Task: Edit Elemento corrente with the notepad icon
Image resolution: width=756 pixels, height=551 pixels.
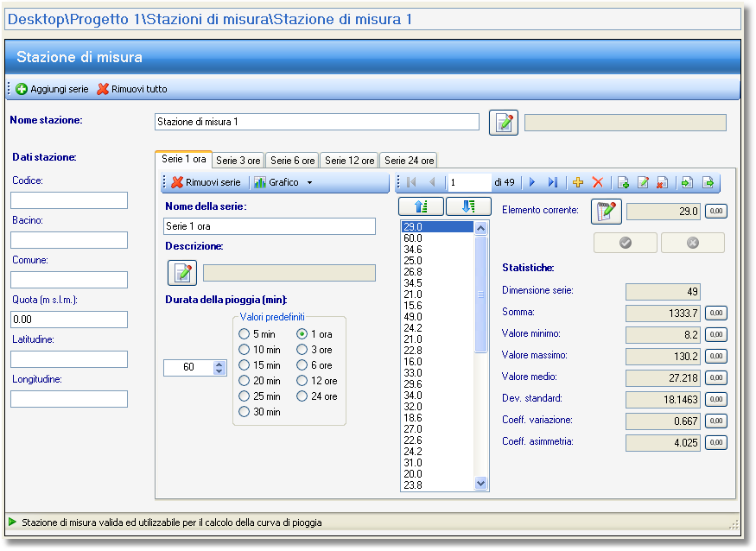Action: point(606,212)
